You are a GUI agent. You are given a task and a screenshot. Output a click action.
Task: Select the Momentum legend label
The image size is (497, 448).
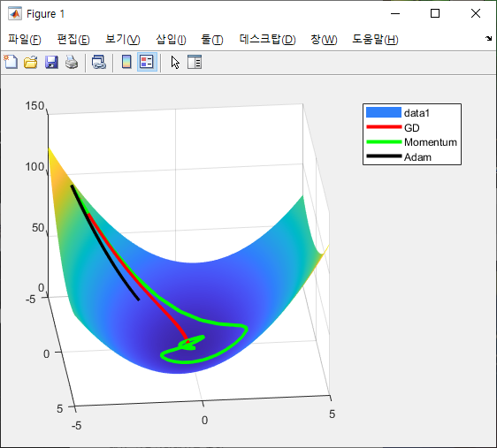tap(431, 142)
